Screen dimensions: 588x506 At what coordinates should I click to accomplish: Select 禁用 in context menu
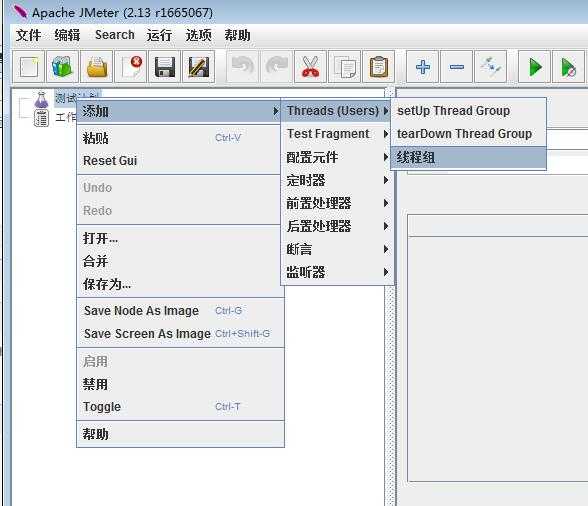pos(180,384)
